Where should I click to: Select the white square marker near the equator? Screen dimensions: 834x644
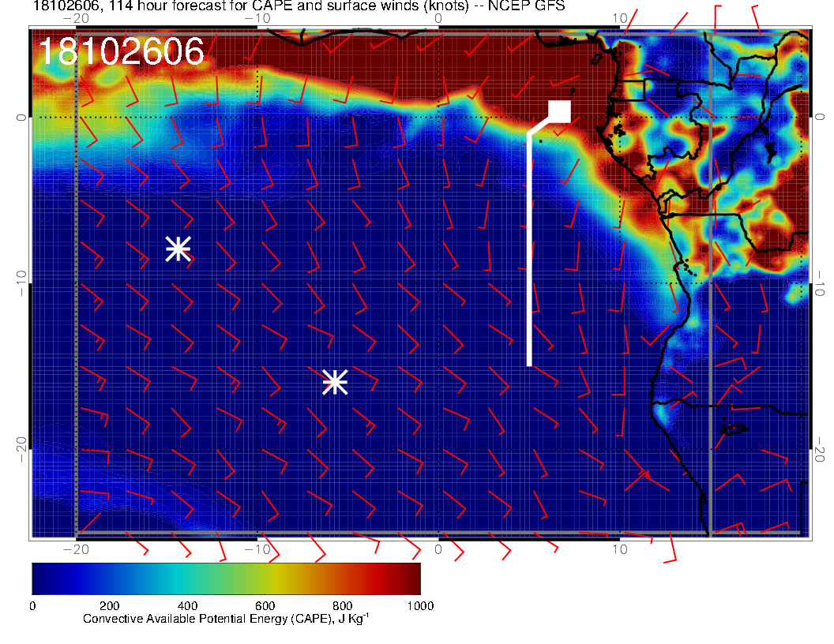click(560, 111)
